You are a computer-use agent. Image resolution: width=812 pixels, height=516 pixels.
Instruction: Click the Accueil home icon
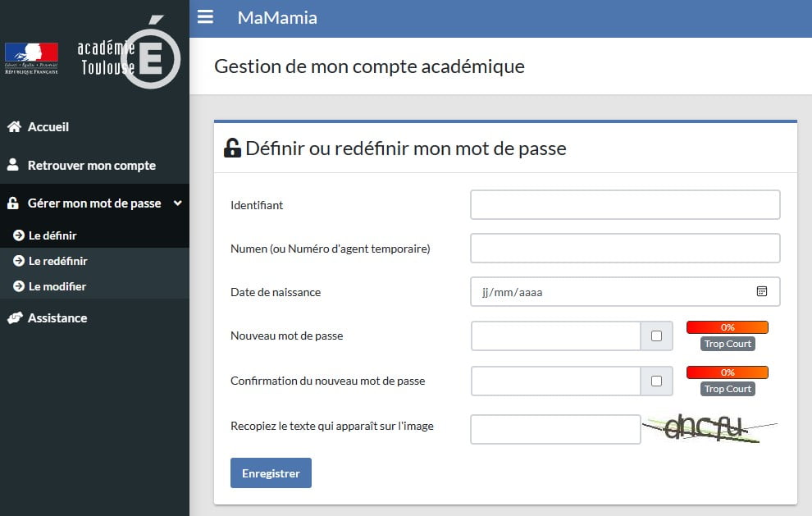click(x=14, y=126)
